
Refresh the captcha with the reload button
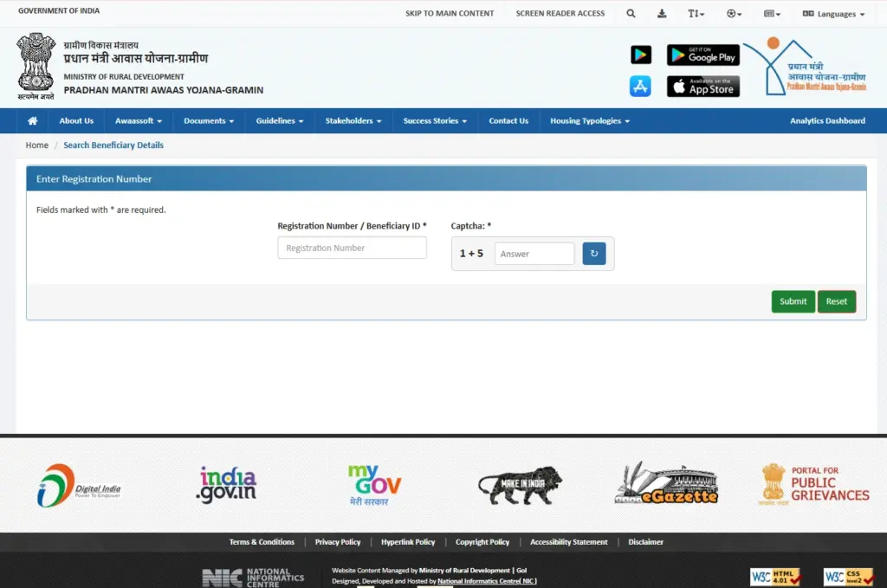point(594,253)
